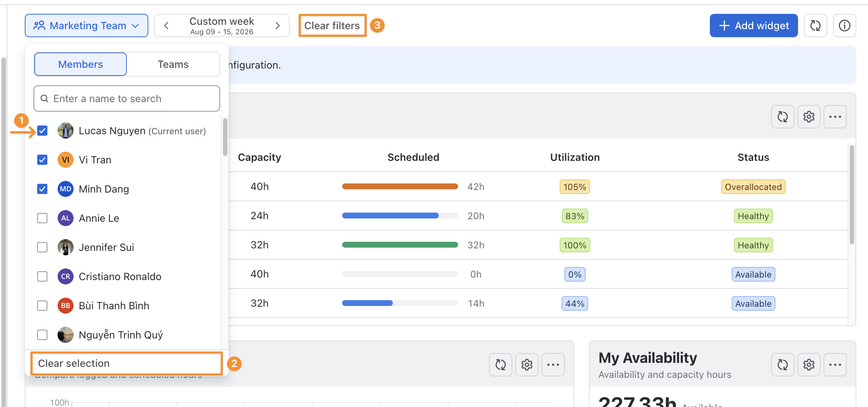
Task: Click the dashboard refresh icon near Add widget
Action: point(815,26)
